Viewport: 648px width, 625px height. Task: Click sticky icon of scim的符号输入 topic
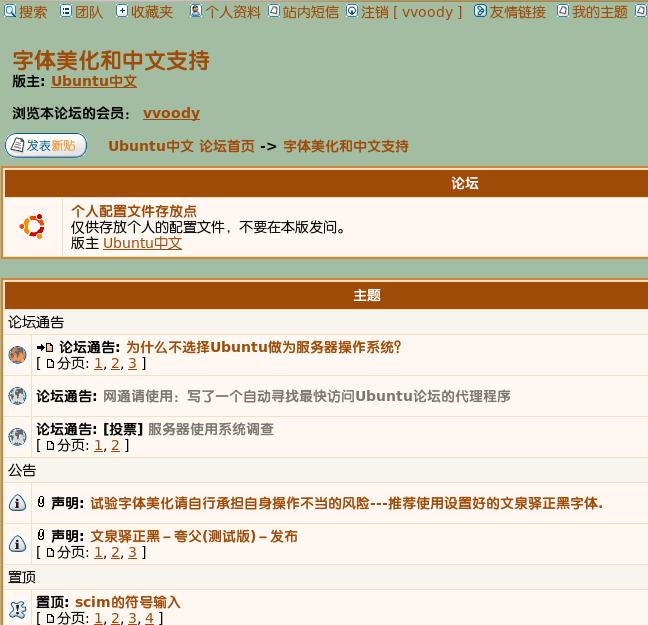[x=17, y=609]
